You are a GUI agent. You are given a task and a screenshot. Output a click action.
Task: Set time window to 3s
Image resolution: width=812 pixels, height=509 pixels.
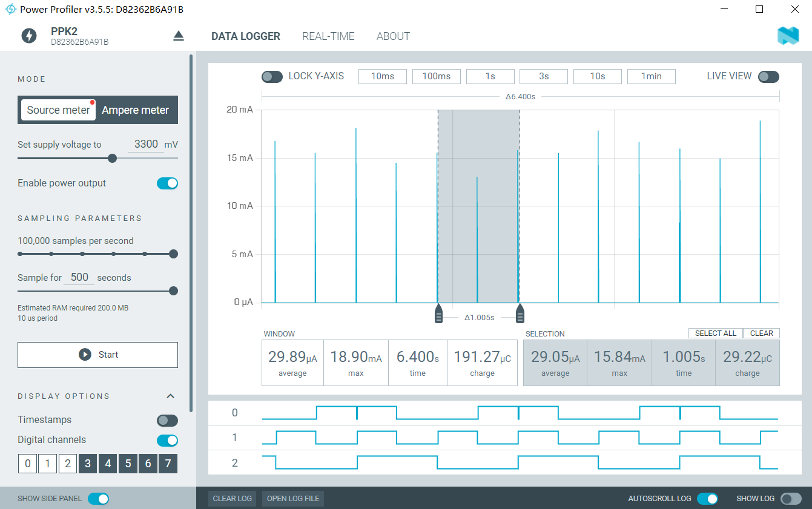[x=544, y=76]
